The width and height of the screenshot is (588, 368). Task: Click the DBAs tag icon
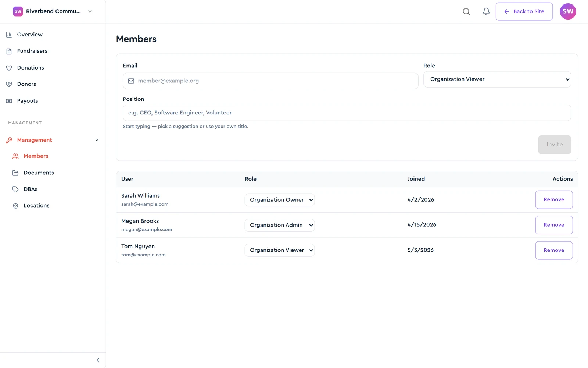[15, 189]
